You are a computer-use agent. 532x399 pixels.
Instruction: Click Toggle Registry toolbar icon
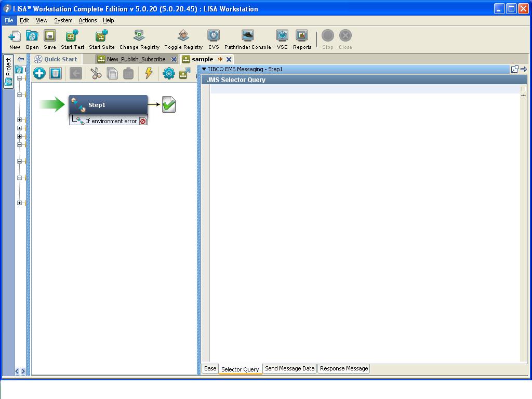click(183, 35)
